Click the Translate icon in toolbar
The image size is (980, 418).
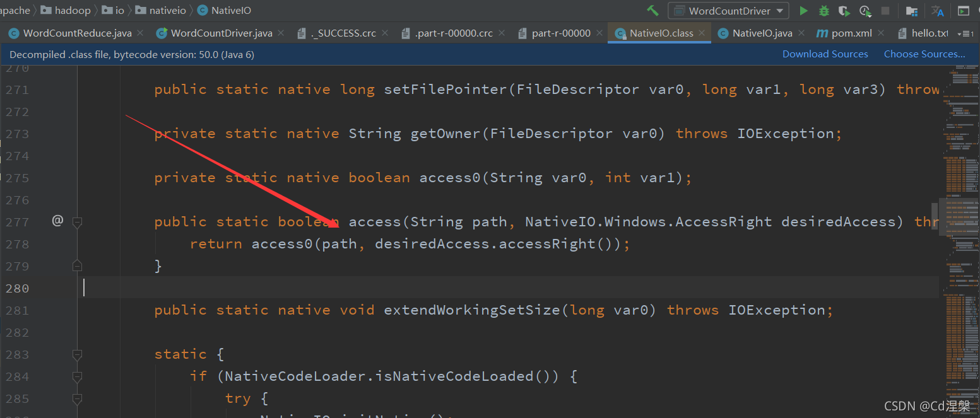[938, 11]
